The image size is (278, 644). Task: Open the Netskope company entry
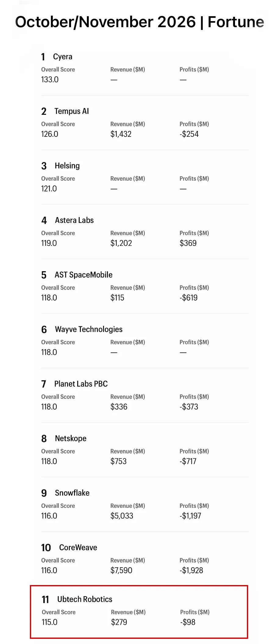71,438
